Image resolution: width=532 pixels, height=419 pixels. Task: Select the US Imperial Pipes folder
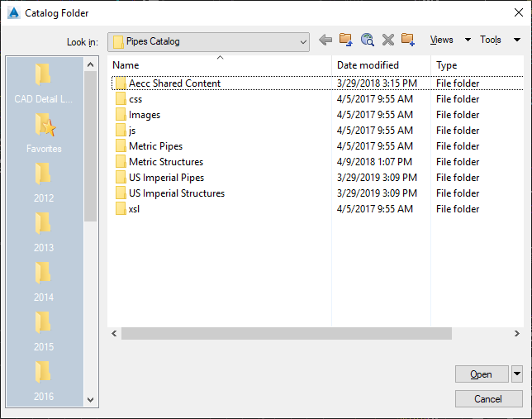166,178
